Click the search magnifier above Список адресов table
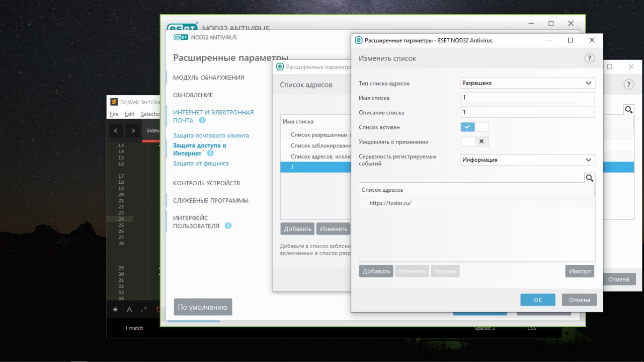644x362 pixels. pyautogui.click(x=589, y=178)
